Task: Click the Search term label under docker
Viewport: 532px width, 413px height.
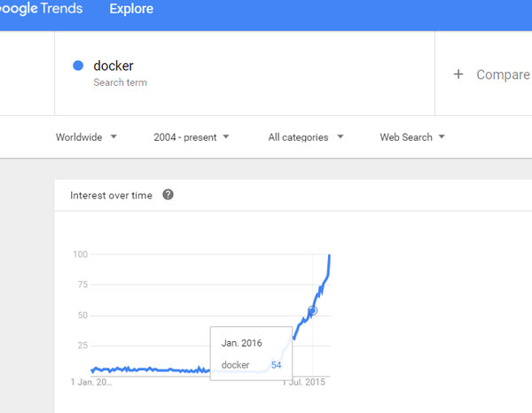Action: 120,82
